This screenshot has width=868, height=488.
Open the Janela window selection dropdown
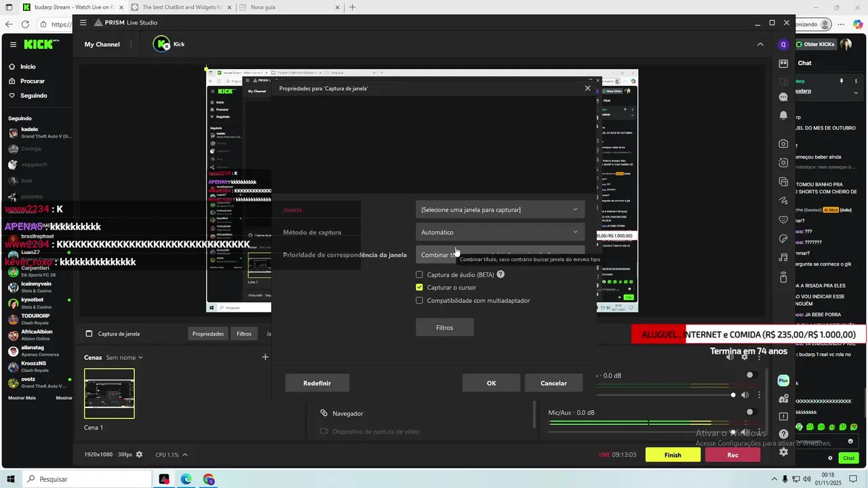coord(500,209)
